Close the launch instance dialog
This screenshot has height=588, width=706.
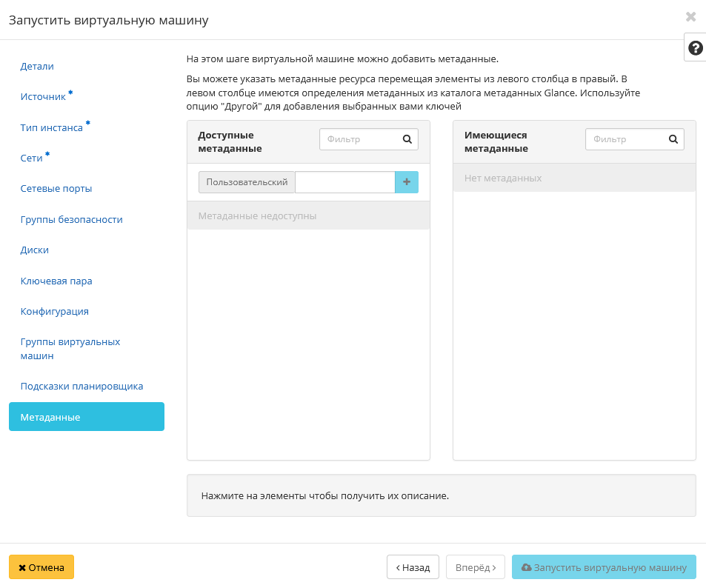(x=690, y=16)
